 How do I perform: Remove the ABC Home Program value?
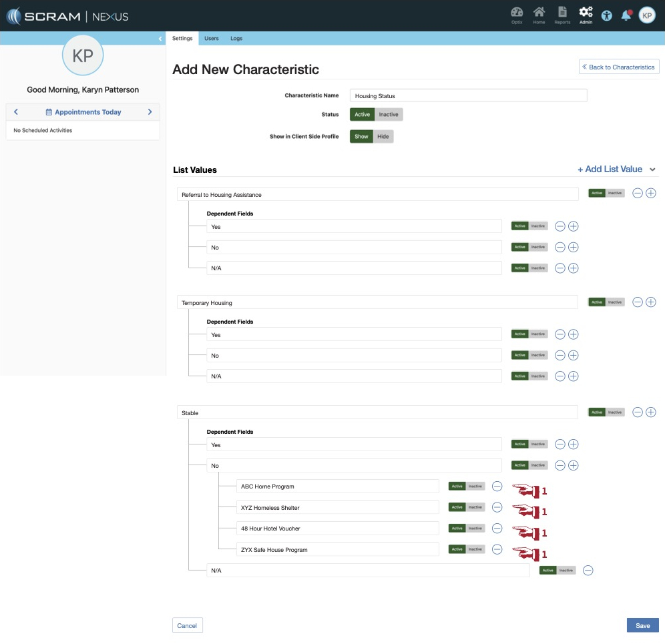coord(497,486)
